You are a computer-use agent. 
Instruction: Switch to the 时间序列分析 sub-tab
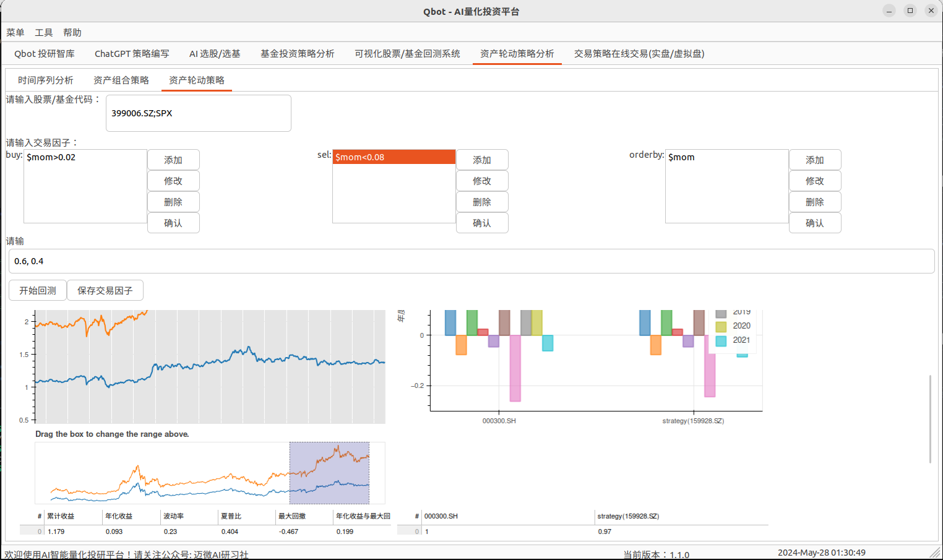tap(45, 80)
